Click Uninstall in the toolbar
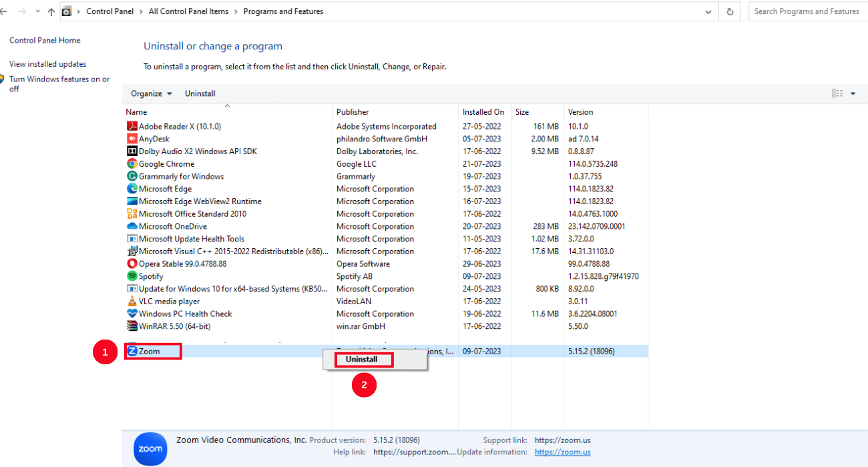The image size is (868, 467). [x=200, y=93]
